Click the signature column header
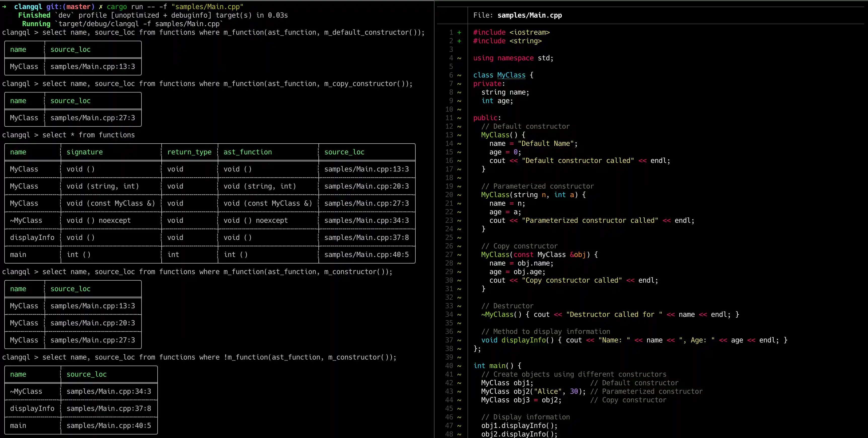Viewport: 868px width, 438px height. point(85,152)
